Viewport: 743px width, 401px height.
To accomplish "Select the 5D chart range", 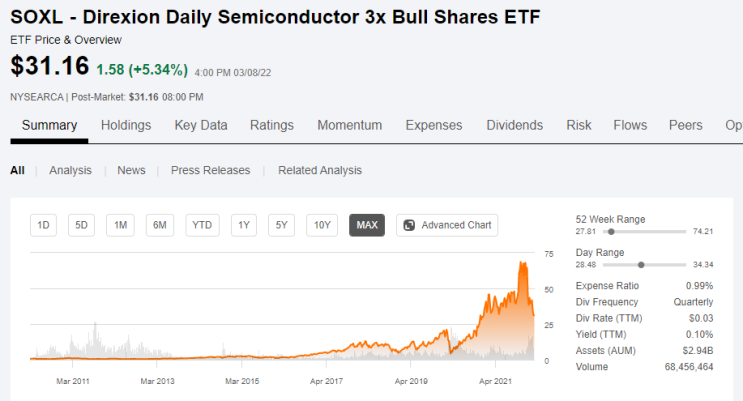I will tap(81, 225).
